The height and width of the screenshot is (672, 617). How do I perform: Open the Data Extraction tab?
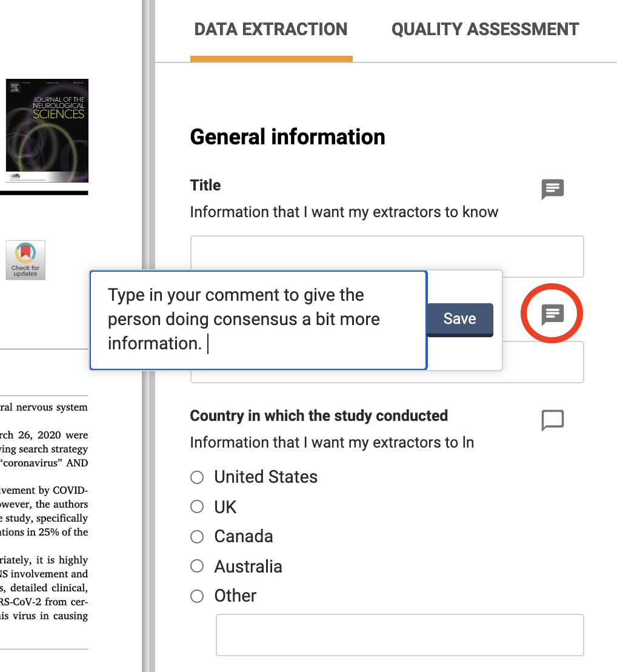[x=271, y=29]
